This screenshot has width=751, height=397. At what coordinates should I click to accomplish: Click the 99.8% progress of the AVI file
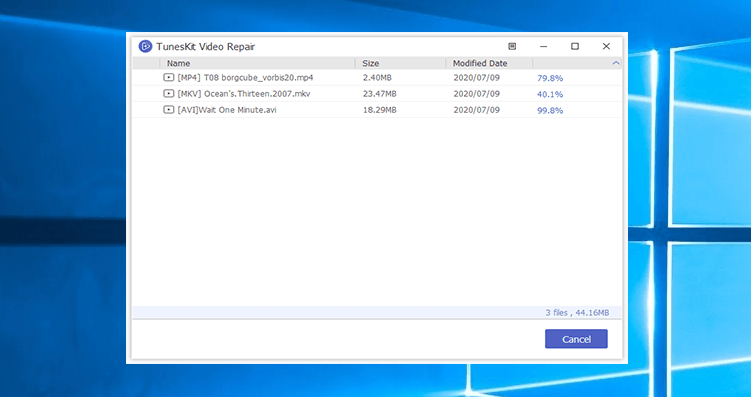[550, 111]
